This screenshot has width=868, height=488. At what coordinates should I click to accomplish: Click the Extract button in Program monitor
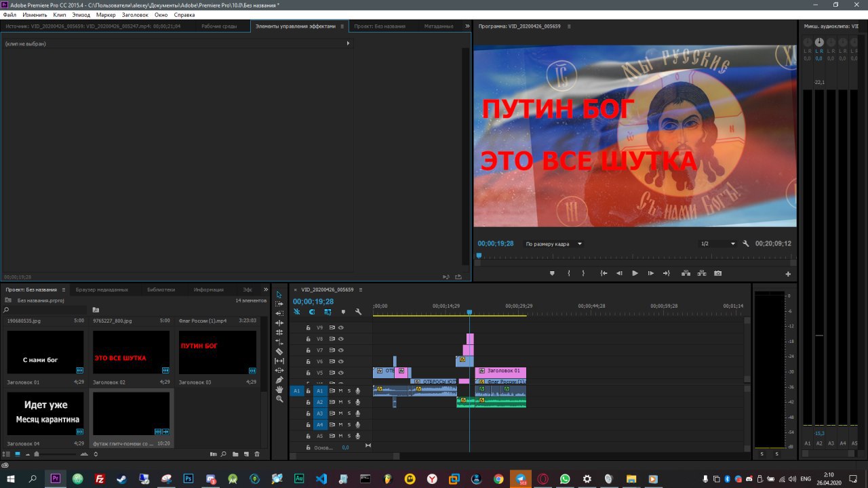pyautogui.click(x=702, y=273)
